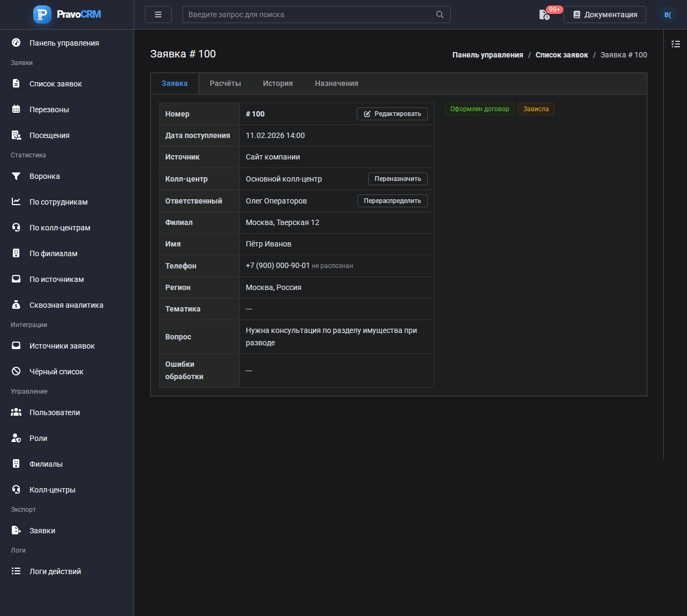Click the phone number +7 (900) 000-90-01
Viewport: 687px width, 616px height.
[x=278, y=266]
